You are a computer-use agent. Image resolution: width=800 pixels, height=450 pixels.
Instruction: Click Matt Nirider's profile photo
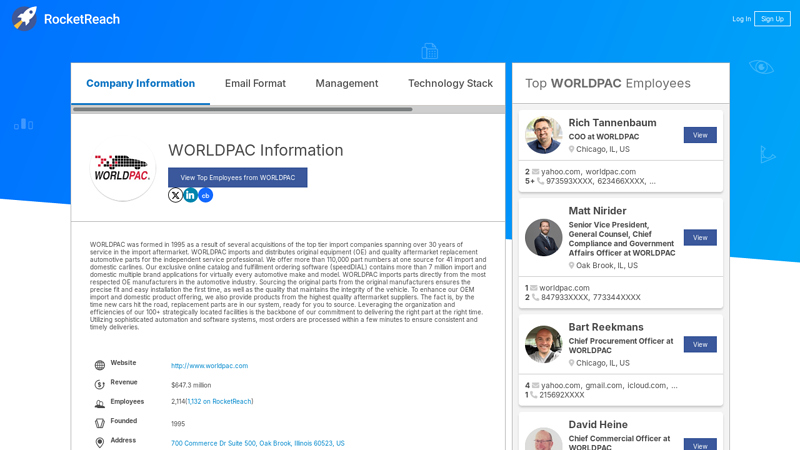[x=543, y=238]
